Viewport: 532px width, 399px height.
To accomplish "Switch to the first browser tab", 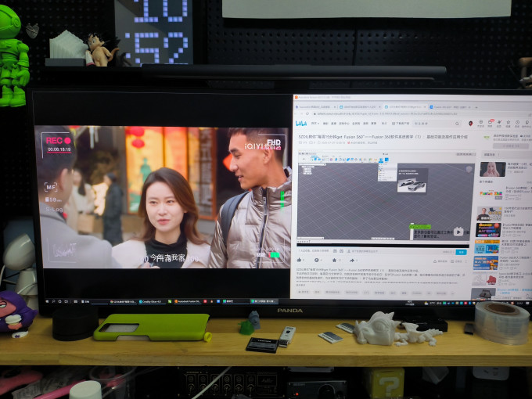I will click(x=315, y=107).
